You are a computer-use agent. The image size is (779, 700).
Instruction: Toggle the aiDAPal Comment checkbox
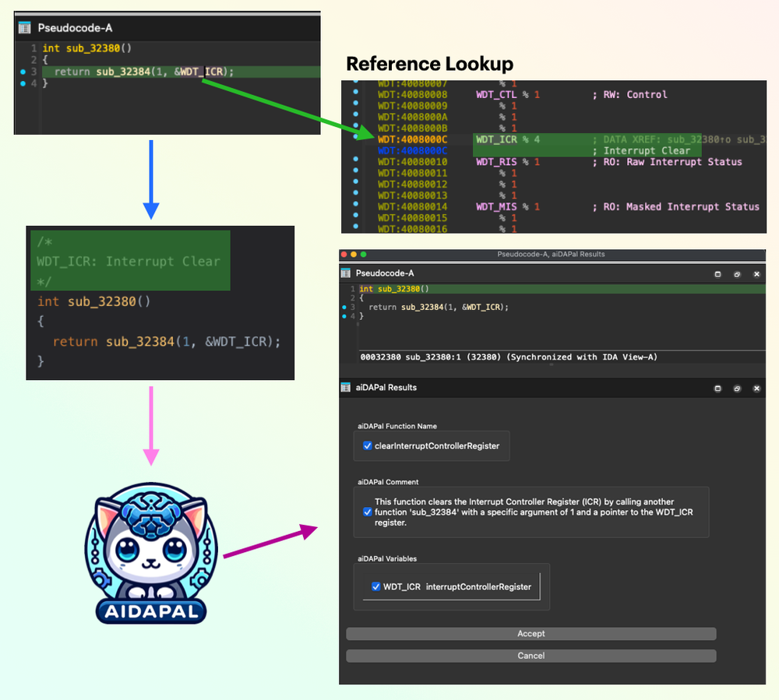[367, 512]
